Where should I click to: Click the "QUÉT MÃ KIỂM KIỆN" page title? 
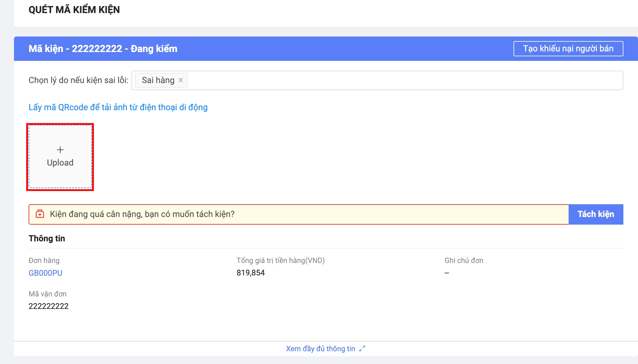[74, 10]
